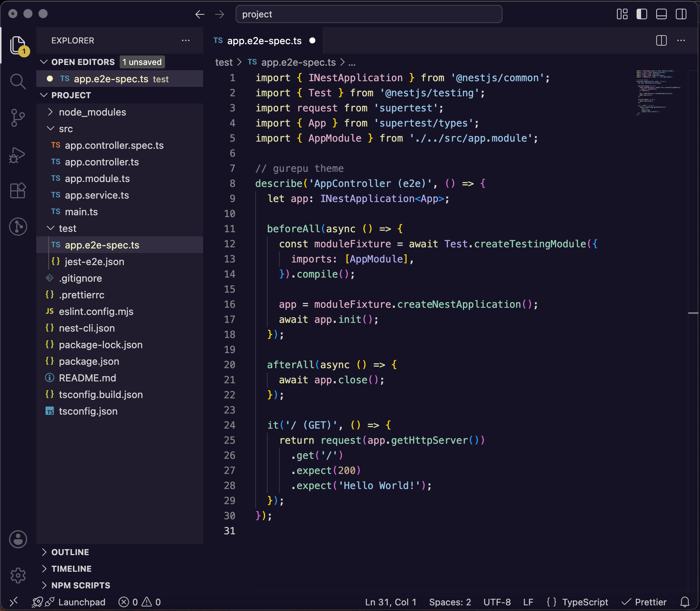700x611 pixels.
Task: Open Go to Line via Ln 31, Col 1
Action: [391, 602]
